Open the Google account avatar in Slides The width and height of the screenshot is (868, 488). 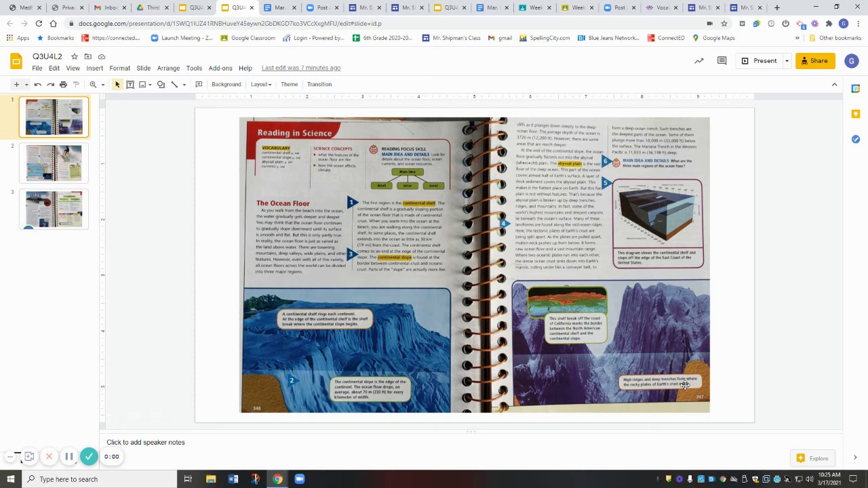[x=852, y=61]
